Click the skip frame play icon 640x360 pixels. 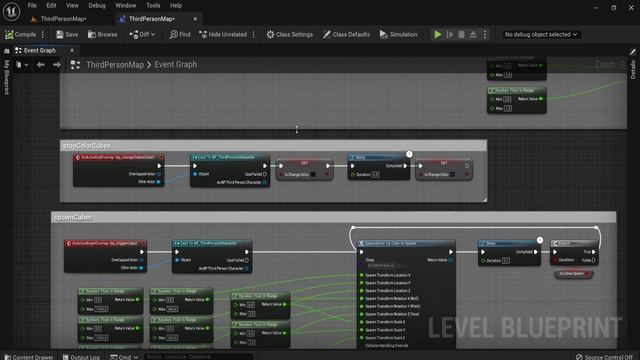(450, 35)
